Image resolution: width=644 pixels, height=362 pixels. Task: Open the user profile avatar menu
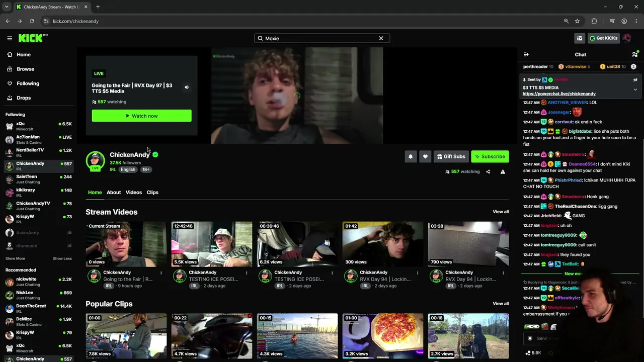click(x=627, y=38)
